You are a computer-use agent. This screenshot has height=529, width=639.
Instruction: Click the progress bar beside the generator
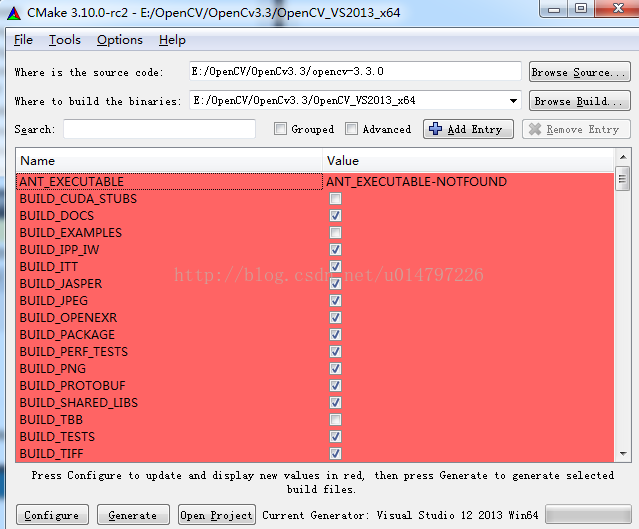pos(588,514)
